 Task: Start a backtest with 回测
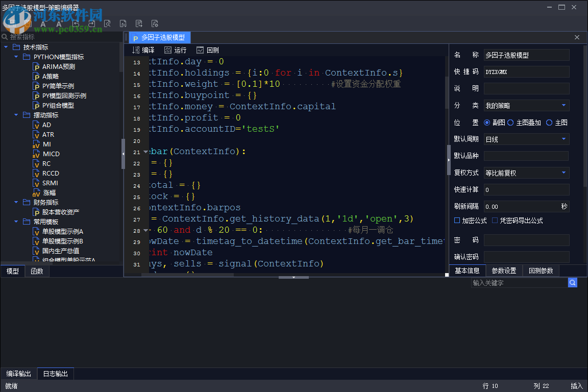pos(207,50)
